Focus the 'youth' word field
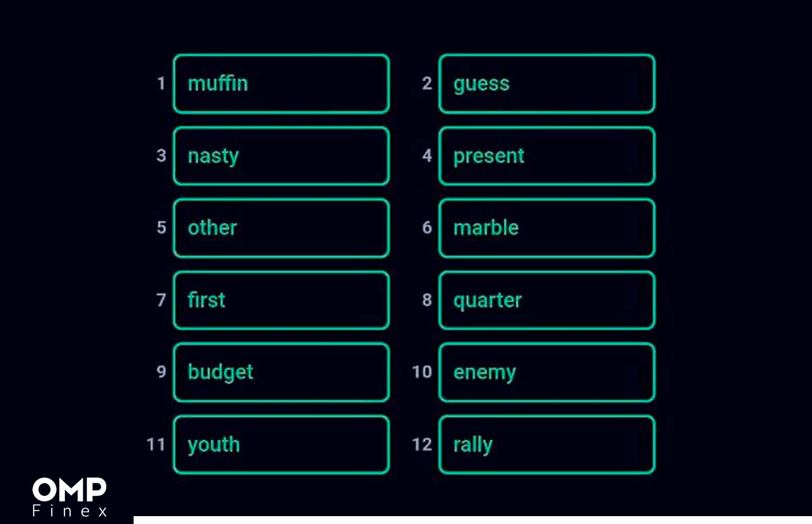Screen dimensions: 812x524 point(281,445)
